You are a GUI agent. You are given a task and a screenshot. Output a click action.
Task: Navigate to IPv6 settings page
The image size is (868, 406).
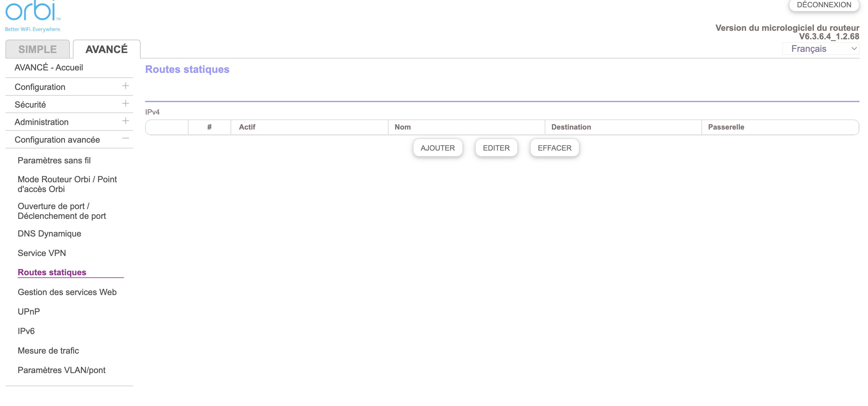point(26,331)
